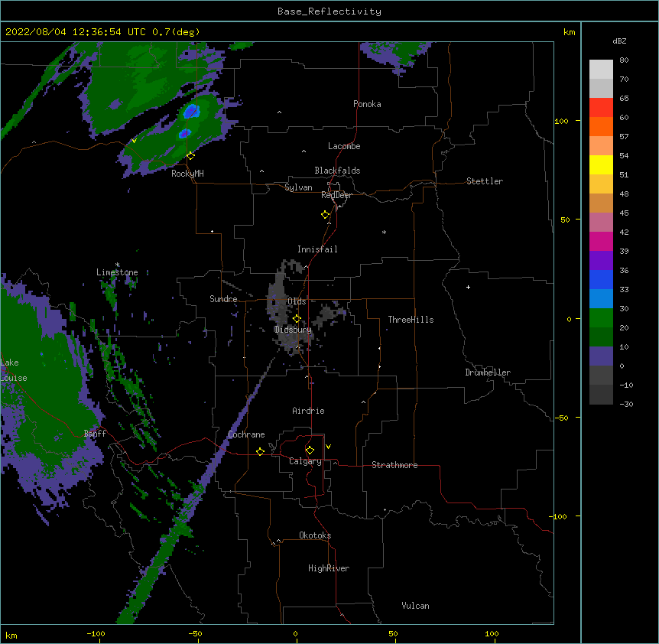The width and height of the screenshot is (659, 644).
Task: Pick the green 20-30 dBZ legend band
Action: pyautogui.click(x=601, y=318)
